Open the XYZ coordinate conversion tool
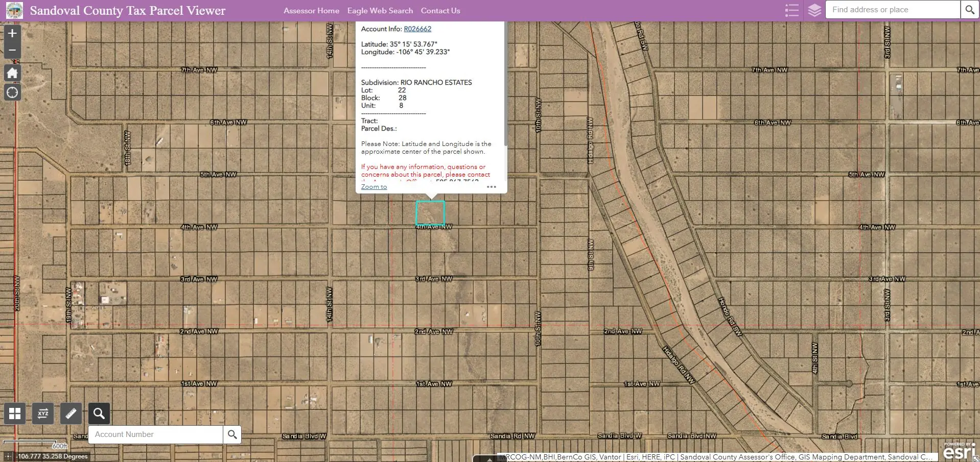Viewport: 980px width, 462px height. [43, 414]
